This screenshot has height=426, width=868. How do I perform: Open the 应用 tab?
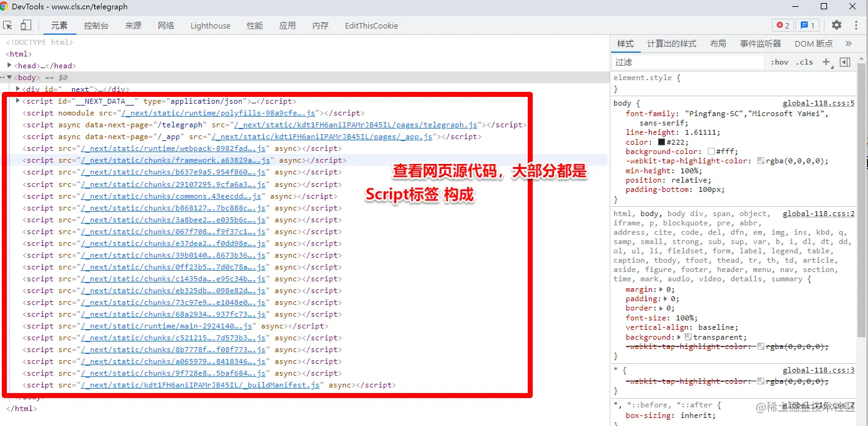287,25
